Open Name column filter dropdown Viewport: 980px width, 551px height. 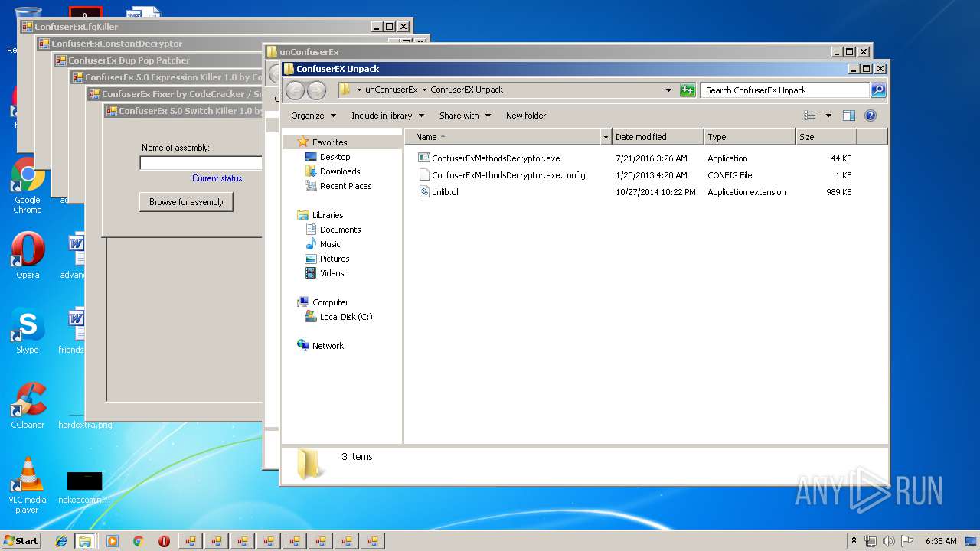click(606, 137)
